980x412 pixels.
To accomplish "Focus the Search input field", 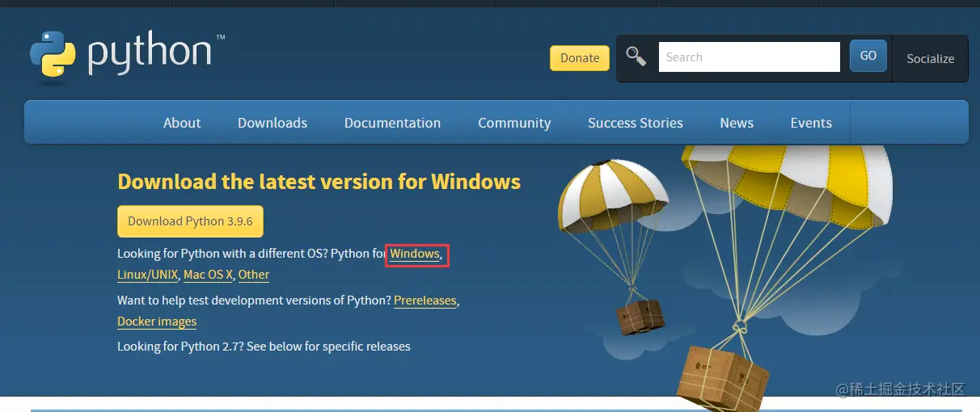I will pyautogui.click(x=750, y=57).
